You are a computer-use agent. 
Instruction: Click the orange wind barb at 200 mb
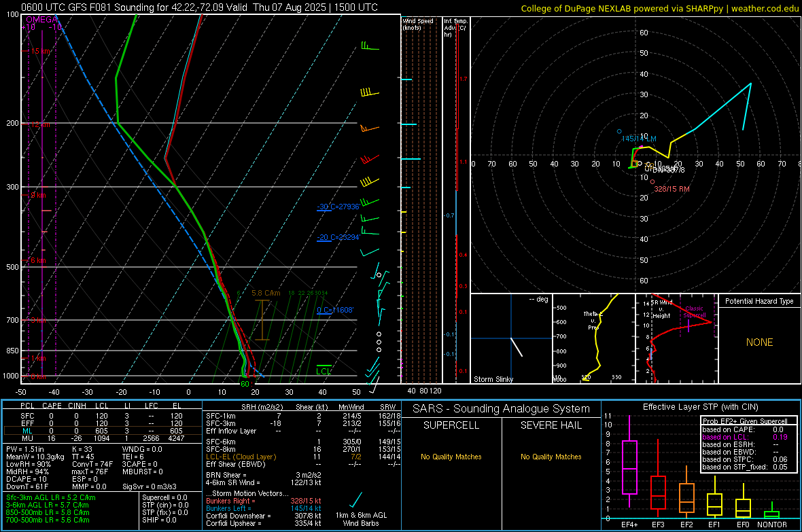coord(370,128)
